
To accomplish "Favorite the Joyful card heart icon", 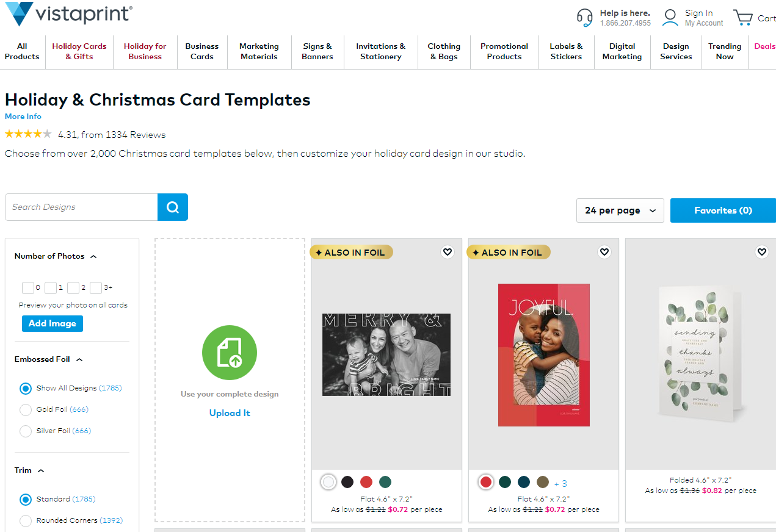I will pos(604,252).
